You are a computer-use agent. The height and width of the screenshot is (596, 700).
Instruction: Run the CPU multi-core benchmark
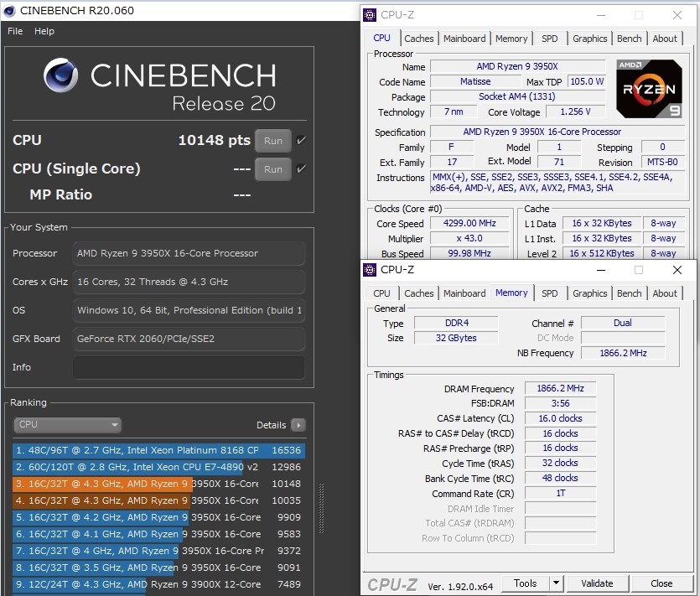273,141
